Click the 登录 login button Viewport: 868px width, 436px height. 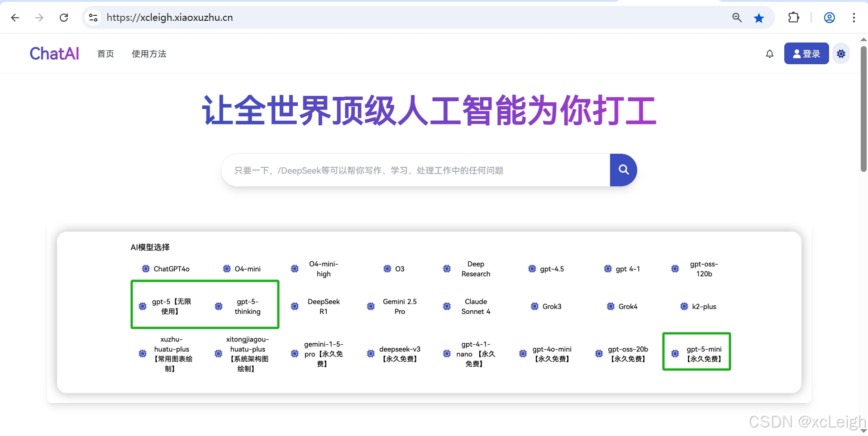point(806,54)
